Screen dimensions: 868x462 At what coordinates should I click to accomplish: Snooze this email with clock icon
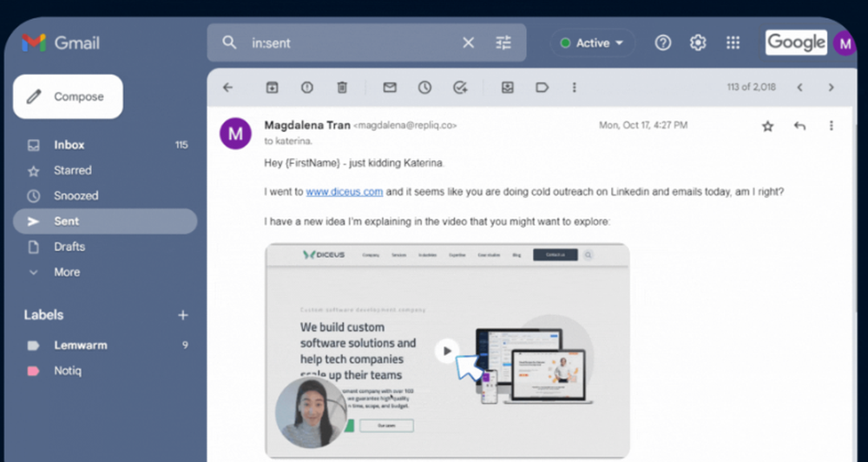[x=424, y=88]
